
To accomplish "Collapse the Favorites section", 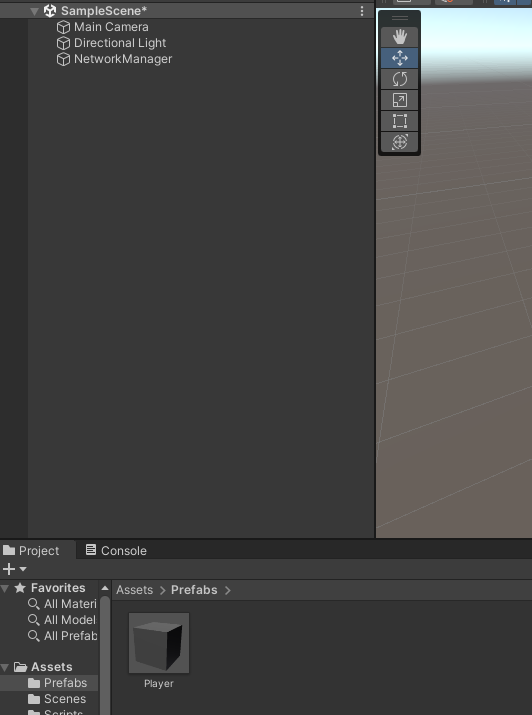I will 5,588.
